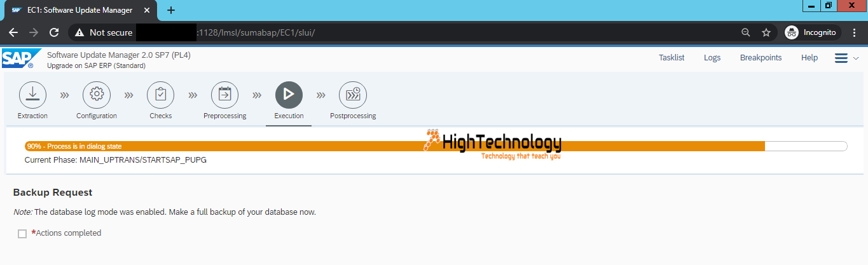Open the hamburger menu icon
This screenshot has width=868, height=265.
pos(841,58)
